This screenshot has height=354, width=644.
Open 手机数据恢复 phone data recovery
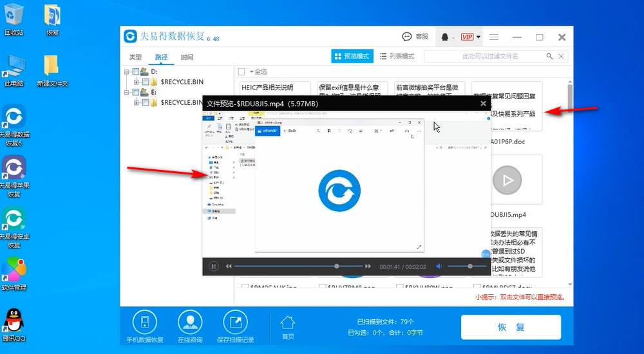pyautogui.click(x=144, y=327)
